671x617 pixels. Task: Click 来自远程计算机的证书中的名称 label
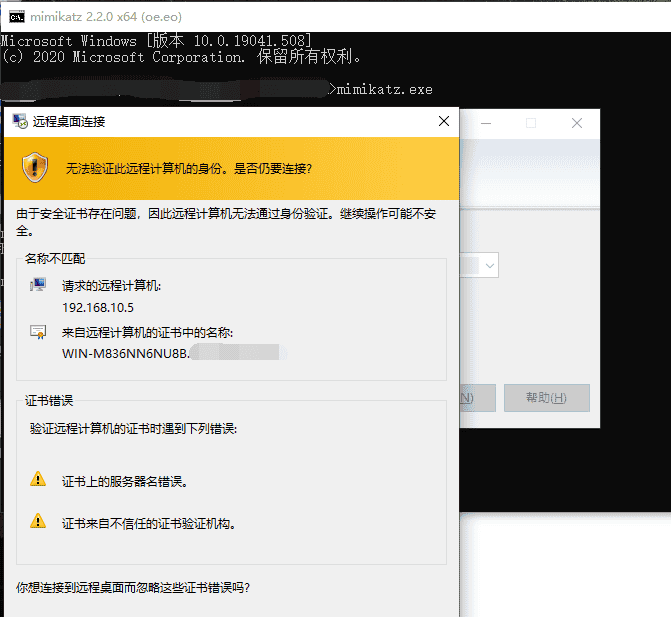click(x=148, y=332)
